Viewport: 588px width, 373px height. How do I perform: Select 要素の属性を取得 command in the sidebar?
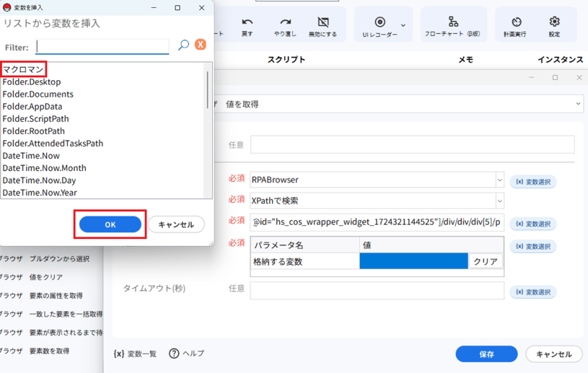56,295
